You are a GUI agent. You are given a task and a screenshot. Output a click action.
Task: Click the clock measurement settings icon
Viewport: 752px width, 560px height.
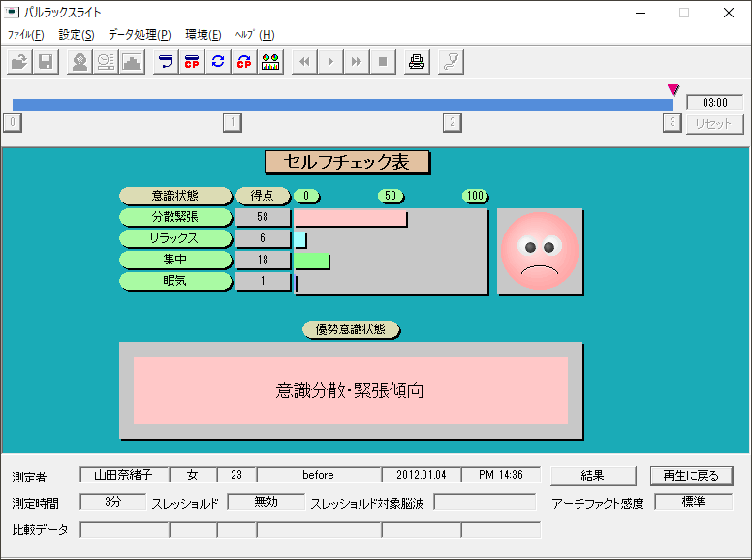pos(106,62)
